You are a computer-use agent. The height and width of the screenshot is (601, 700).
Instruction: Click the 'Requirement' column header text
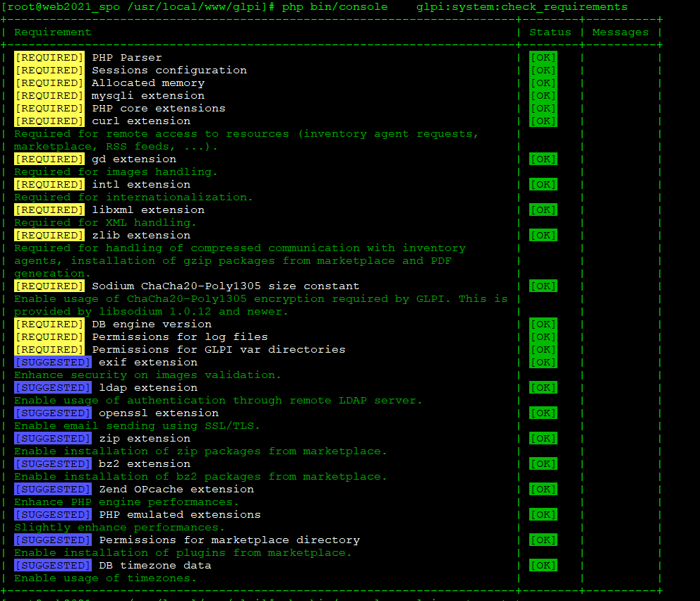pos(53,32)
